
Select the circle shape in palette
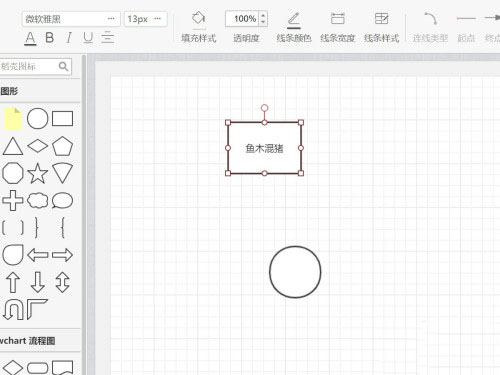37,119
